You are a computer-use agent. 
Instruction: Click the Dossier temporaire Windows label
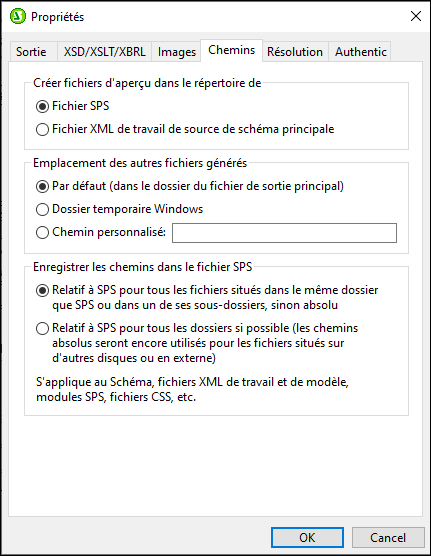pos(127,209)
